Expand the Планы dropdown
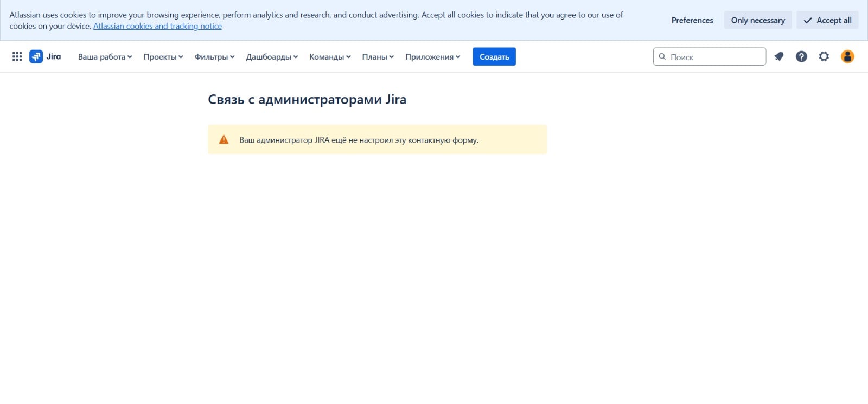The height and width of the screenshot is (404, 868). coord(378,57)
